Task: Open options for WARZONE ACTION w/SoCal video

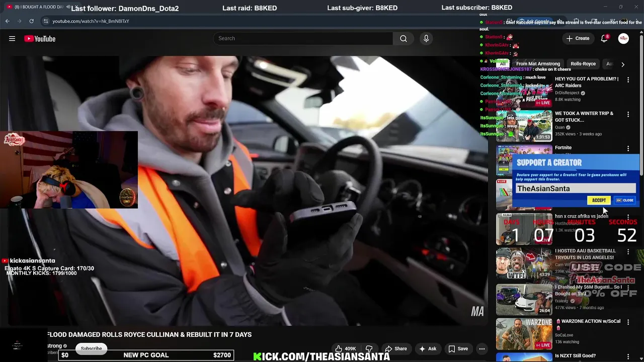Action: [x=628, y=322]
